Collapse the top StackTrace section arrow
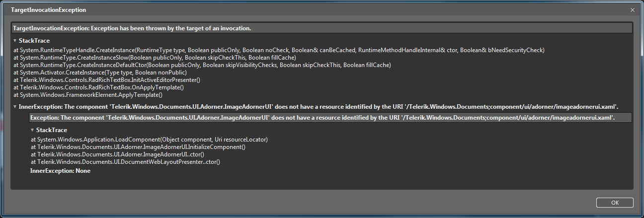The height and width of the screenshot is (218, 644). click(x=15, y=41)
